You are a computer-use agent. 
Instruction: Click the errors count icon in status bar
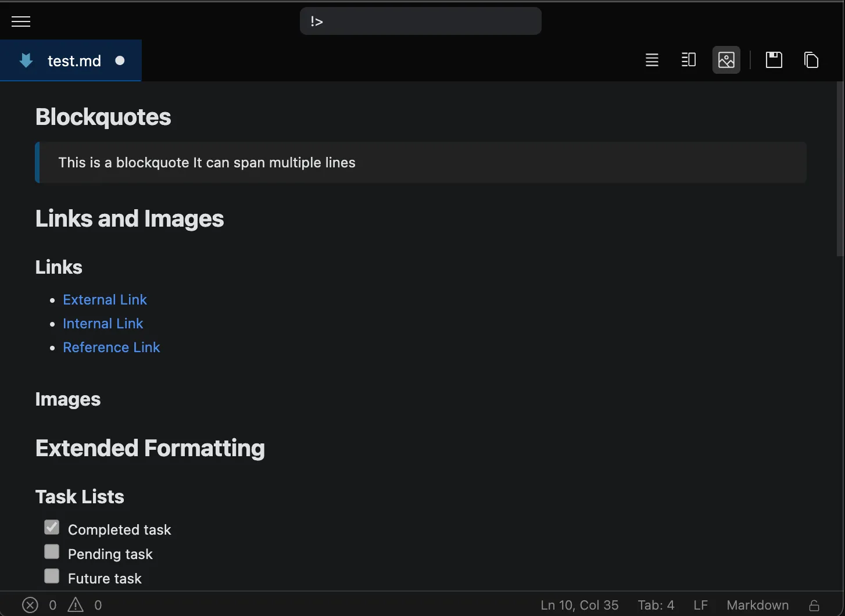click(30, 605)
